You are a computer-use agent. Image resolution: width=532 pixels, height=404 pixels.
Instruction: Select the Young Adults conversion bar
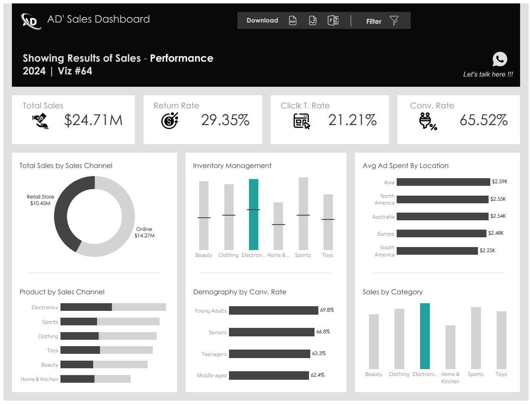[274, 310]
